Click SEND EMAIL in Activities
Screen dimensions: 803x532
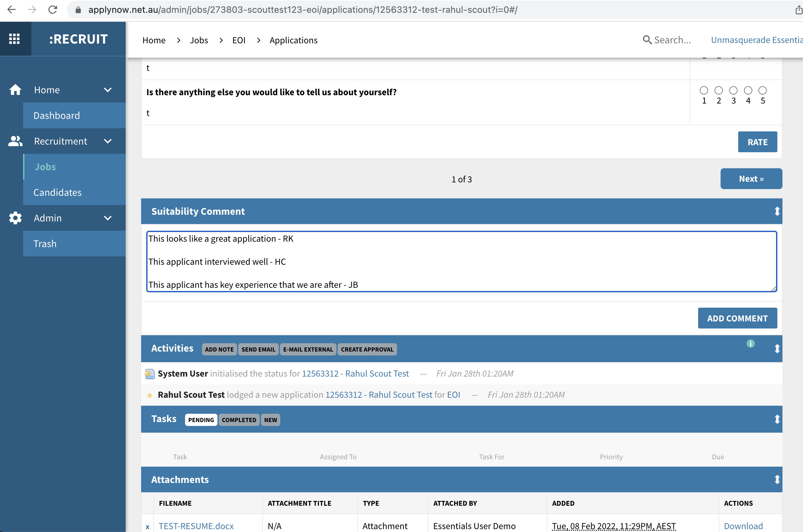[x=258, y=349]
